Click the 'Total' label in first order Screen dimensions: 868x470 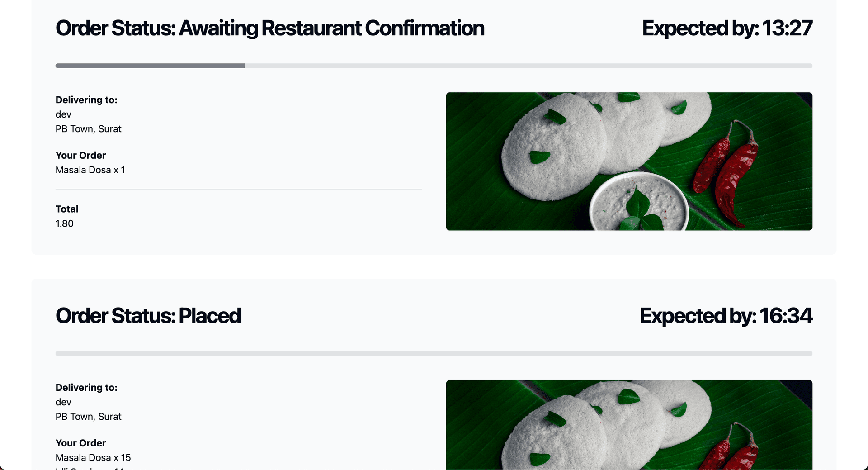coord(67,209)
